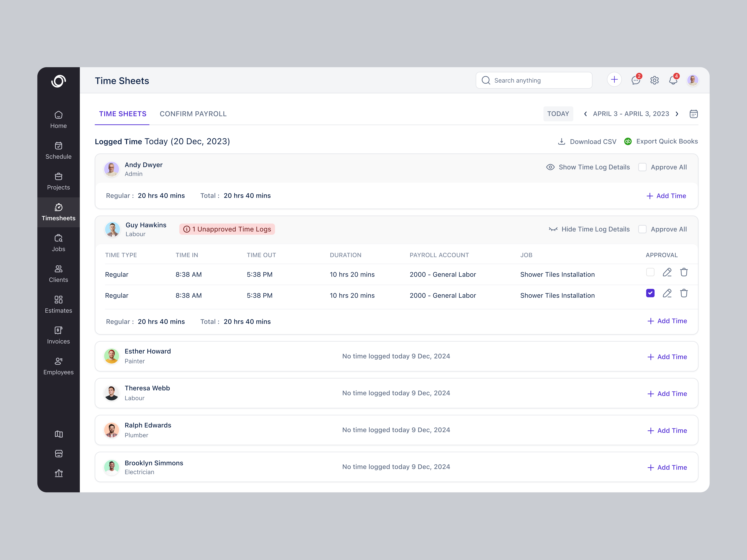This screenshot has height=560, width=747.
Task: Click the map icon near sidebar bottom
Action: point(58,434)
